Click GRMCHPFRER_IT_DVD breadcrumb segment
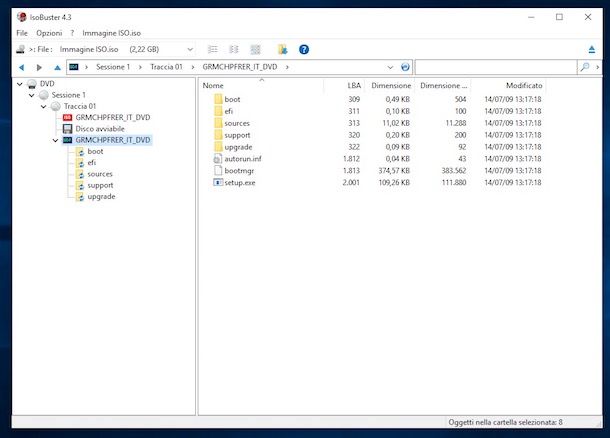 [x=240, y=67]
